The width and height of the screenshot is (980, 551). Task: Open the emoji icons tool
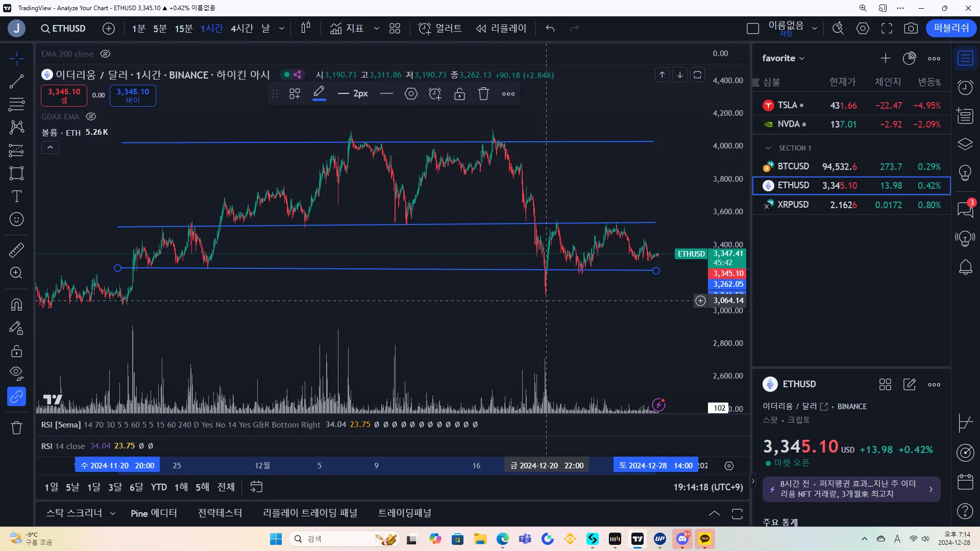tap(16, 219)
